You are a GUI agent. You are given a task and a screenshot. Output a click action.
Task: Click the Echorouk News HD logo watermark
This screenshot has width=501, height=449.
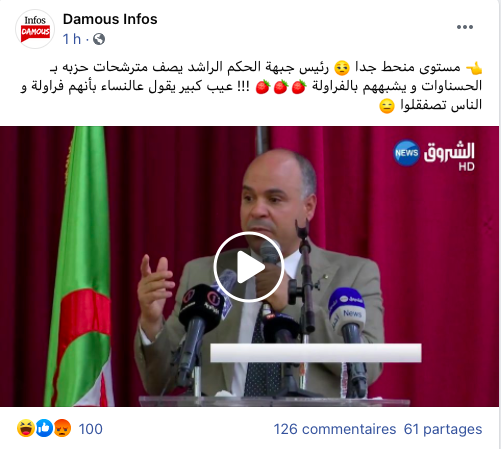[x=434, y=154]
